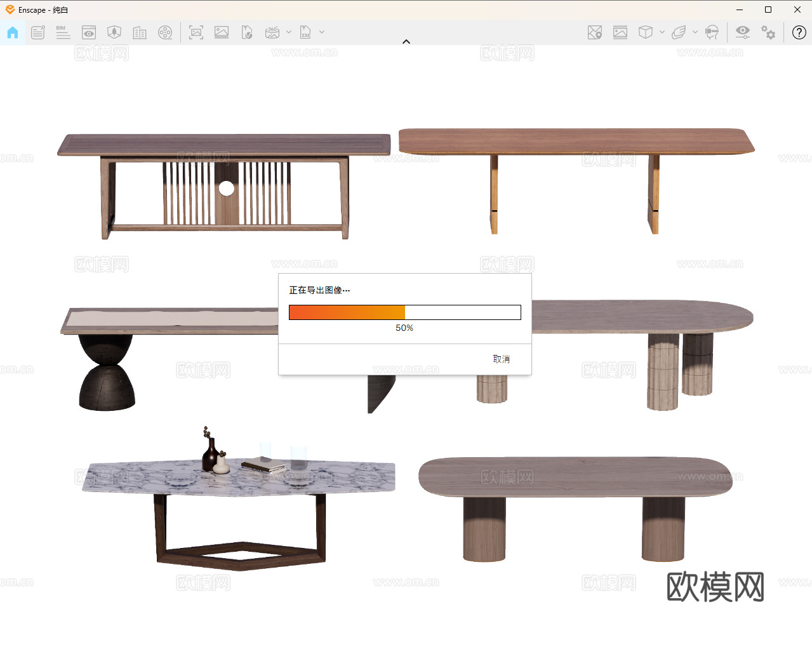Open the video editor film reel icon
Image resolution: width=812 pixels, height=654 pixels.
click(x=165, y=32)
